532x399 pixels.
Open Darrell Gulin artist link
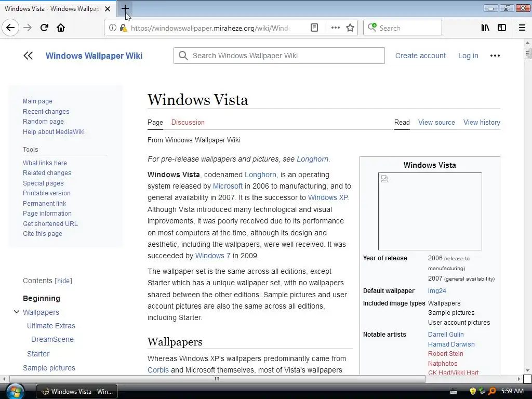[446, 335]
